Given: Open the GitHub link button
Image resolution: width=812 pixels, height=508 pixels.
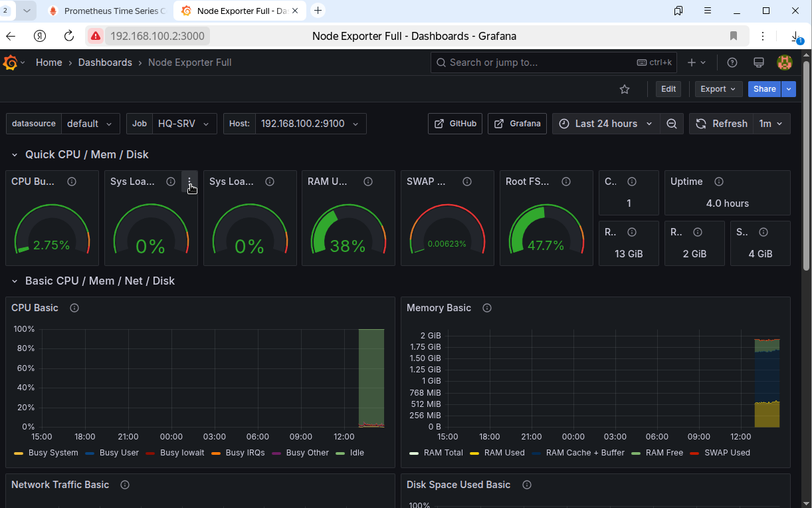Looking at the screenshot, I should pos(455,124).
